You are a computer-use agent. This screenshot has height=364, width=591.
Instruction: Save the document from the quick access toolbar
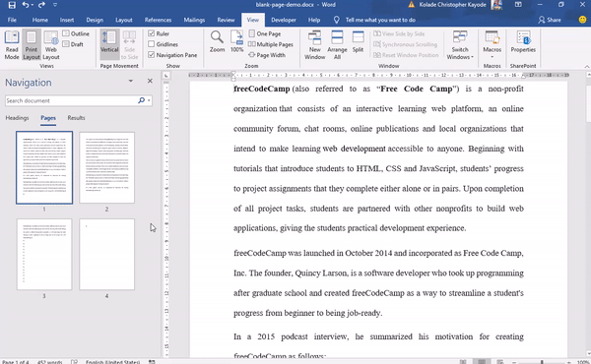coord(12,5)
